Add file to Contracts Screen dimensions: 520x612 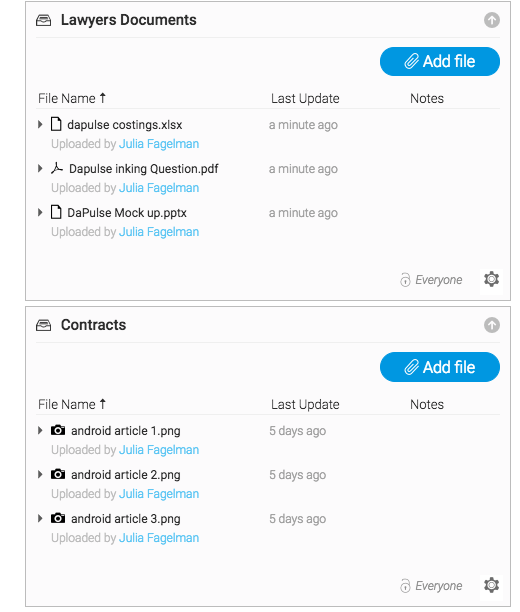coord(440,367)
